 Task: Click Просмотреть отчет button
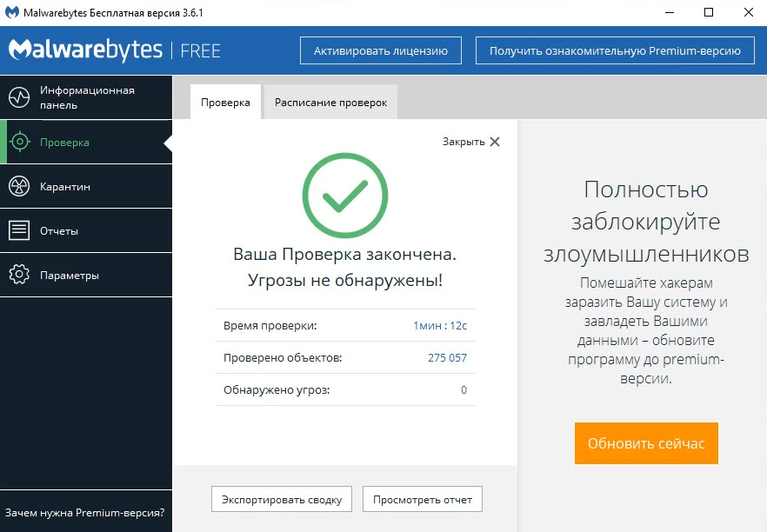coord(423,499)
